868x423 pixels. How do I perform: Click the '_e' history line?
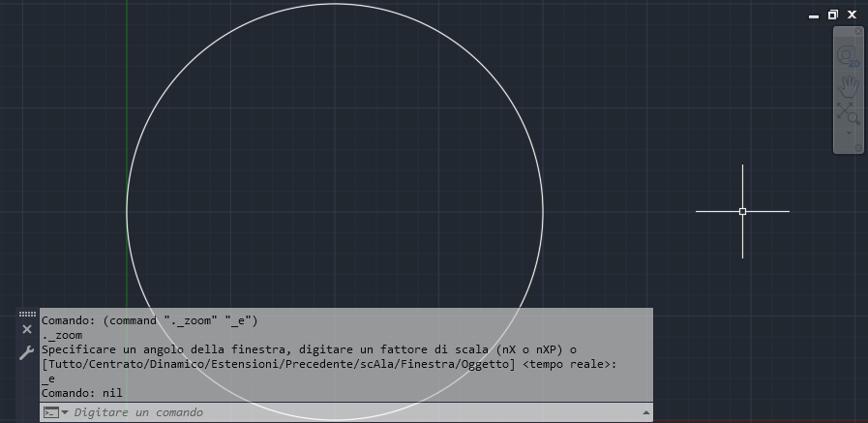(48, 378)
